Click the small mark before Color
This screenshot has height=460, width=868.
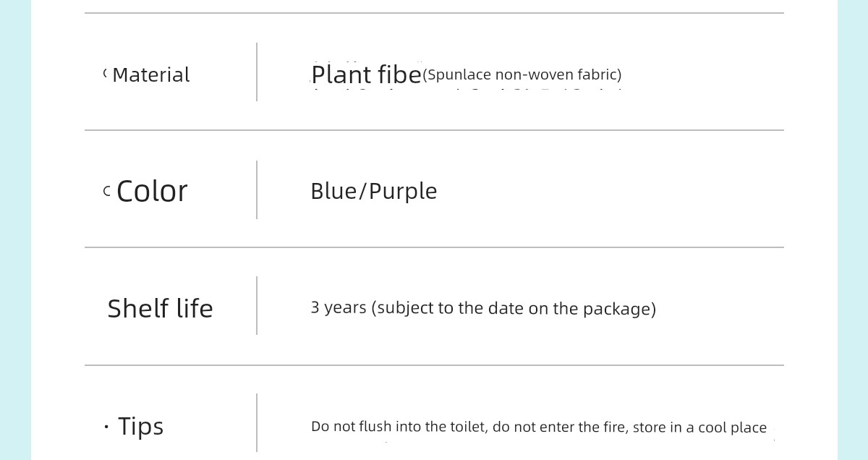106,192
